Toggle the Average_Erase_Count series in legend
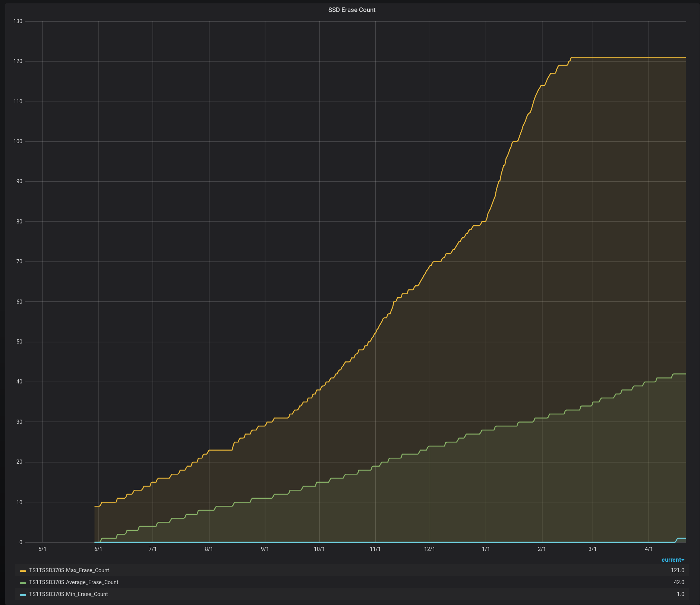 pos(73,582)
